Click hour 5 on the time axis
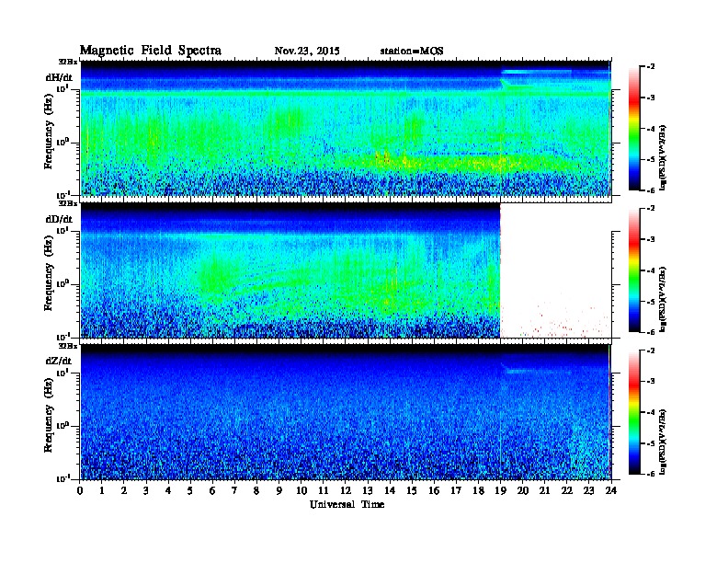 pos(190,491)
